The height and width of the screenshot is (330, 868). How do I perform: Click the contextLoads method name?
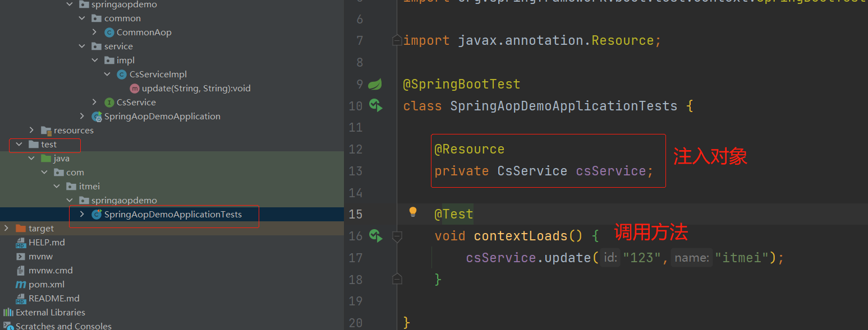tap(521, 236)
